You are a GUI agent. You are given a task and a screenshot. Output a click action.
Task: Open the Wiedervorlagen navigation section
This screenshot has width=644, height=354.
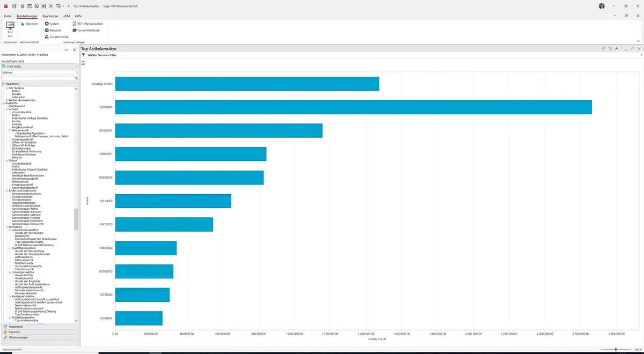pyautogui.click(x=40, y=337)
